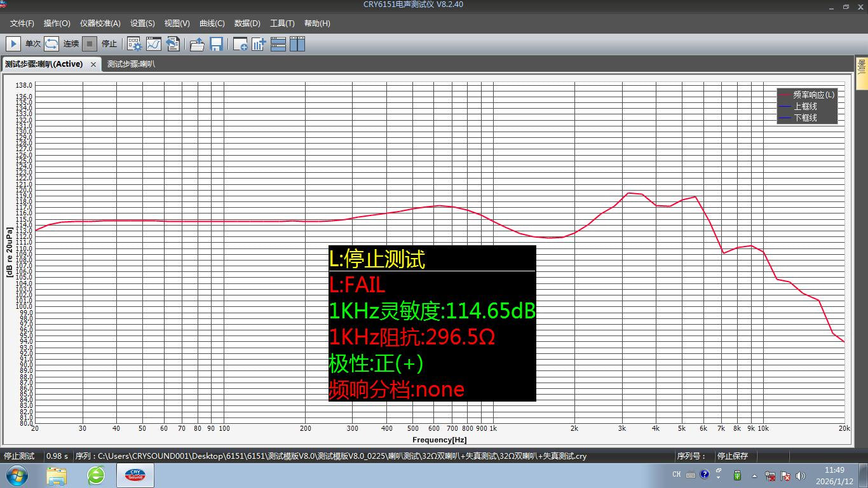Image resolution: width=868 pixels, height=488 pixels.
Task: Add a new chart using the chart-plus icon
Action: click(x=257, y=44)
